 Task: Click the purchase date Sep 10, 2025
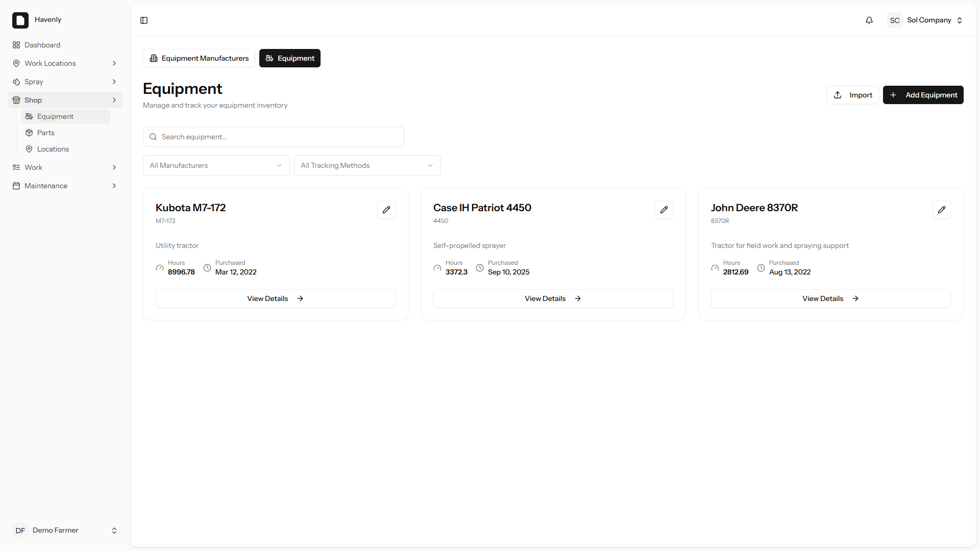click(x=509, y=272)
